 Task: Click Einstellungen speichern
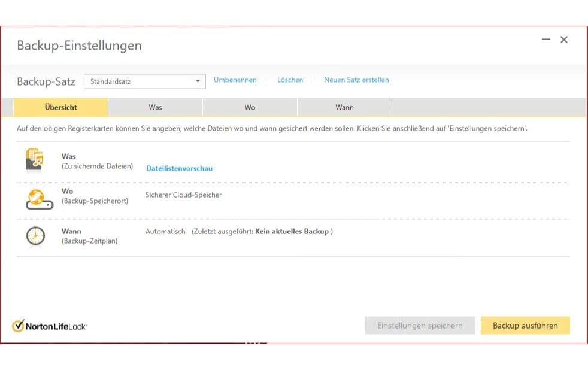[420, 325]
